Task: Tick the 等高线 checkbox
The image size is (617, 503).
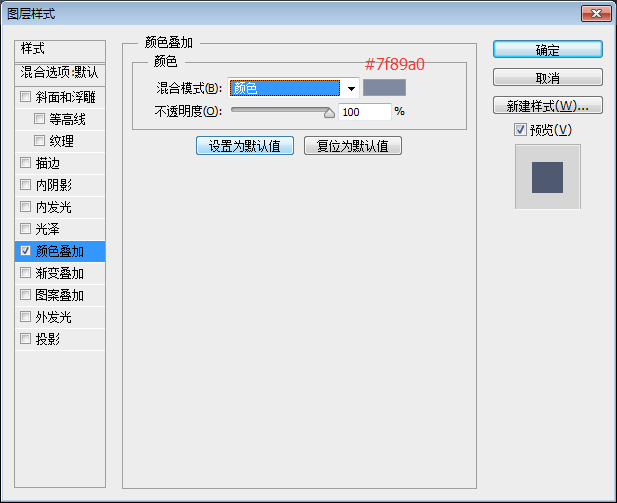Action: point(39,118)
